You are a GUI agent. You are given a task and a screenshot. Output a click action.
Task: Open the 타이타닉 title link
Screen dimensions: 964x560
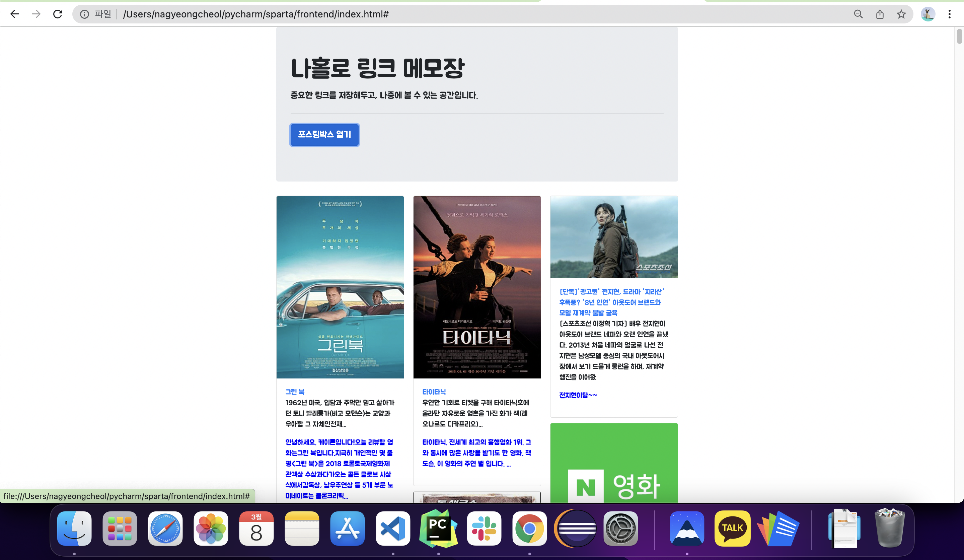pos(434,392)
